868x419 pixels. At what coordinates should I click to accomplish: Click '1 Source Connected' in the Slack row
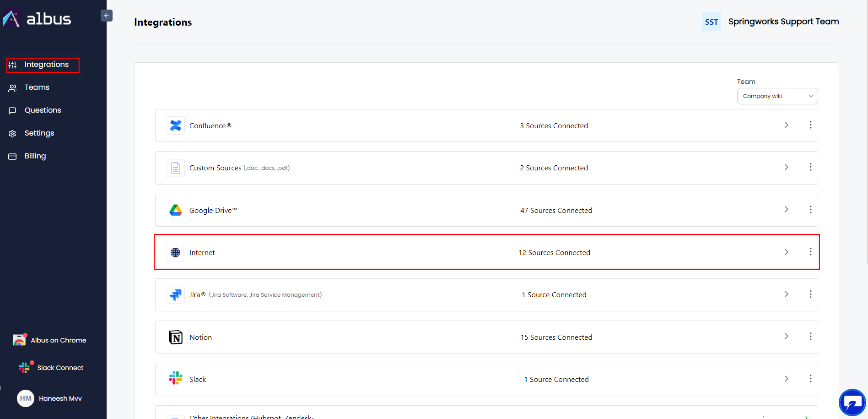click(x=556, y=380)
